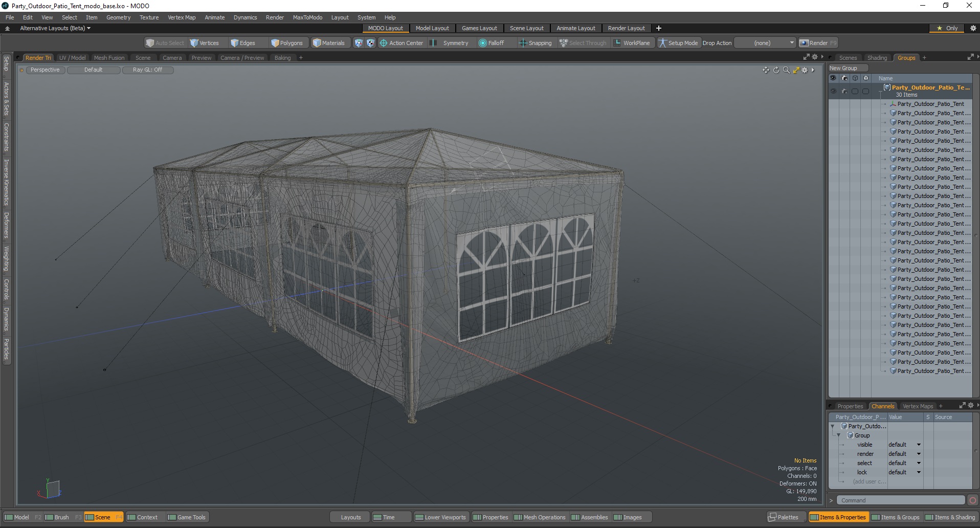The width and height of the screenshot is (980, 528).
Task: Collapse Party_Outdo... tree in Channels
Action: pyautogui.click(x=833, y=426)
